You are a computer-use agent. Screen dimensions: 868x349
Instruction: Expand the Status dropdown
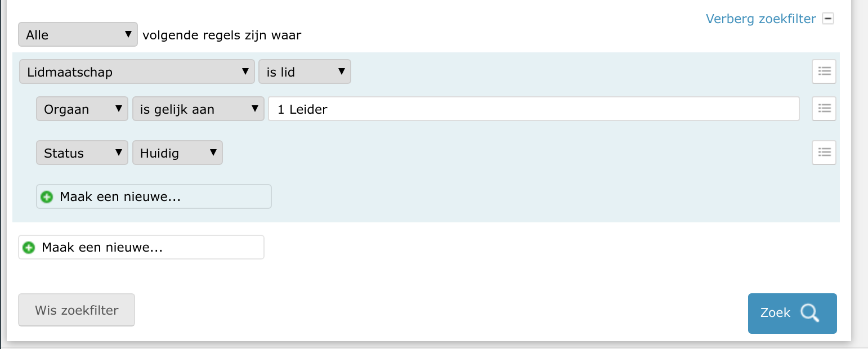click(82, 153)
